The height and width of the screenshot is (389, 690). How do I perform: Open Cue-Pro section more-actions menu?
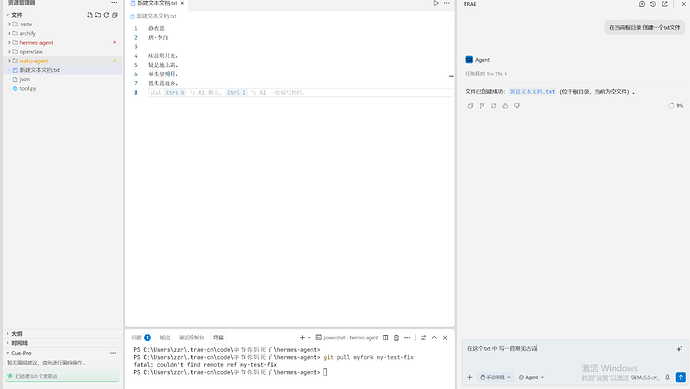pyautogui.click(x=113, y=353)
